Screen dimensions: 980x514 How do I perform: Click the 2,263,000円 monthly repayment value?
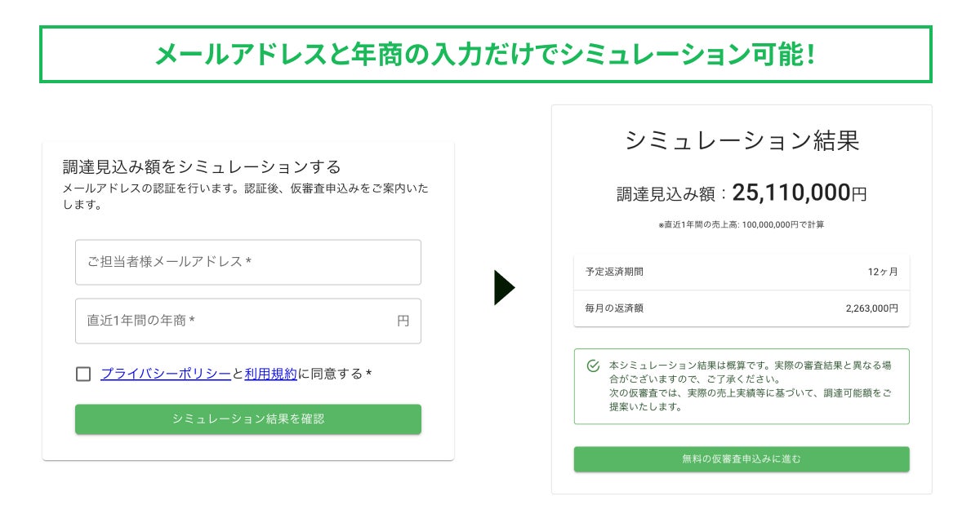(871, 308)
